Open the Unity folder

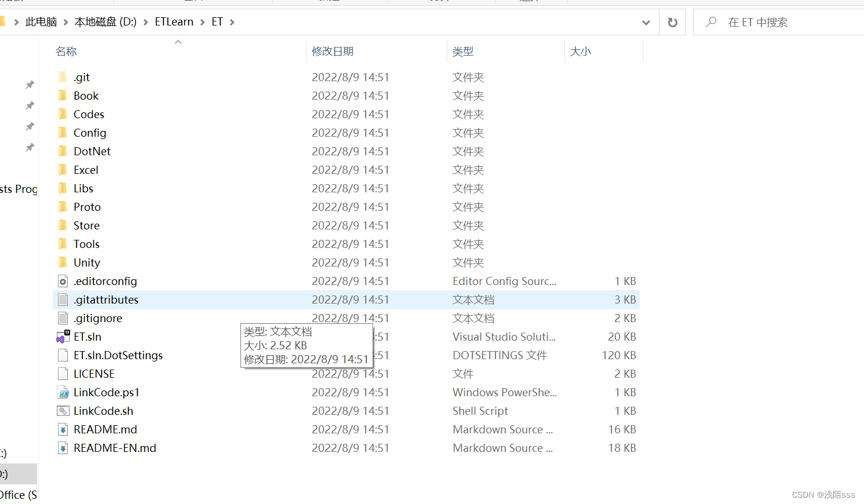click(87, 262)
